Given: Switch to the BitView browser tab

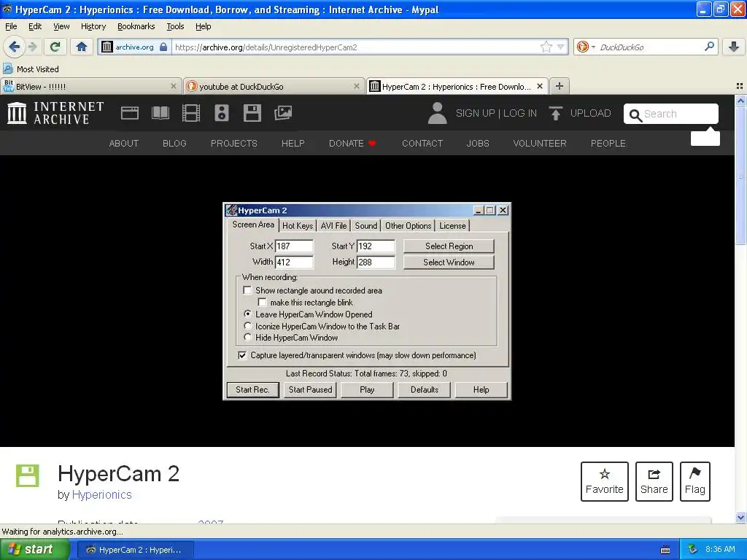Looking at the screenshot, I should (x=90, y=86).
